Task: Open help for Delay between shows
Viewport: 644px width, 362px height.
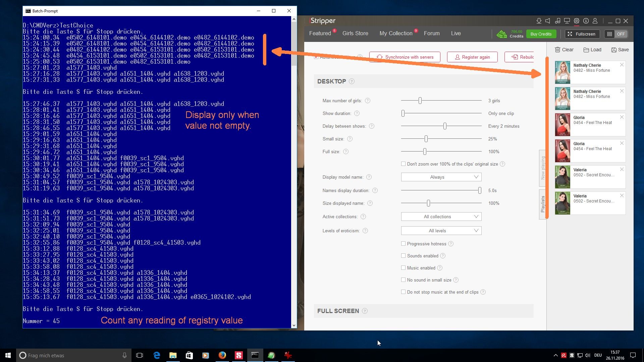Action: coord(372,126)
